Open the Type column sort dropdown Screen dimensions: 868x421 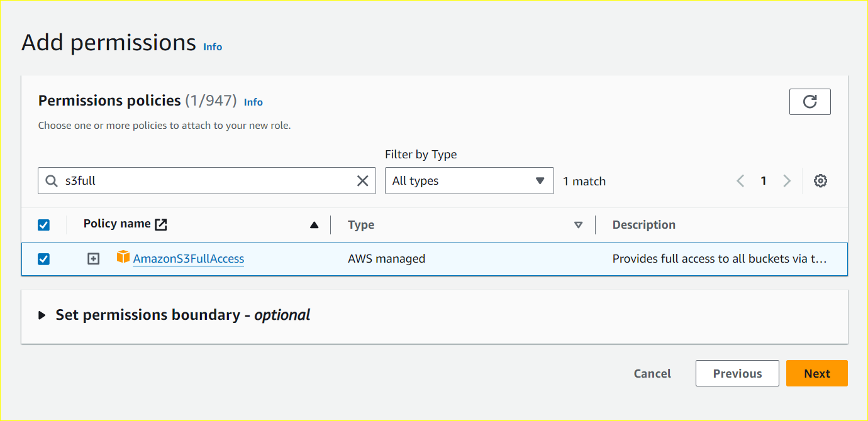(x=577, y=224)
